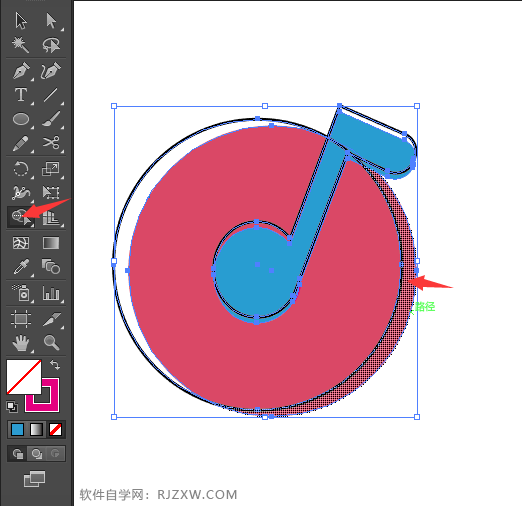Pick the Blend tool
Viewport: 522px width, 506px height.
tap(51, 266)
